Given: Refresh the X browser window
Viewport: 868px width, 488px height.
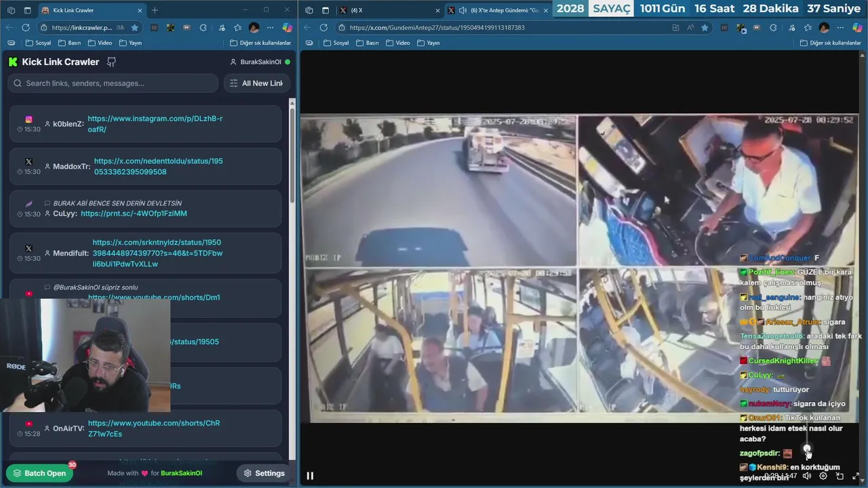Looking at the screenshot, I should (x=323, y=27).
